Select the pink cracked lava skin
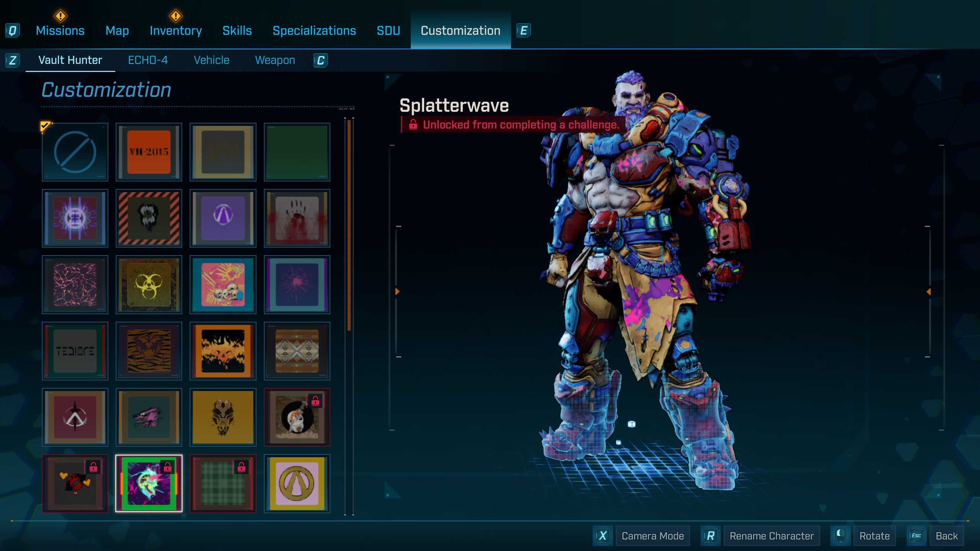 point(75,285)
